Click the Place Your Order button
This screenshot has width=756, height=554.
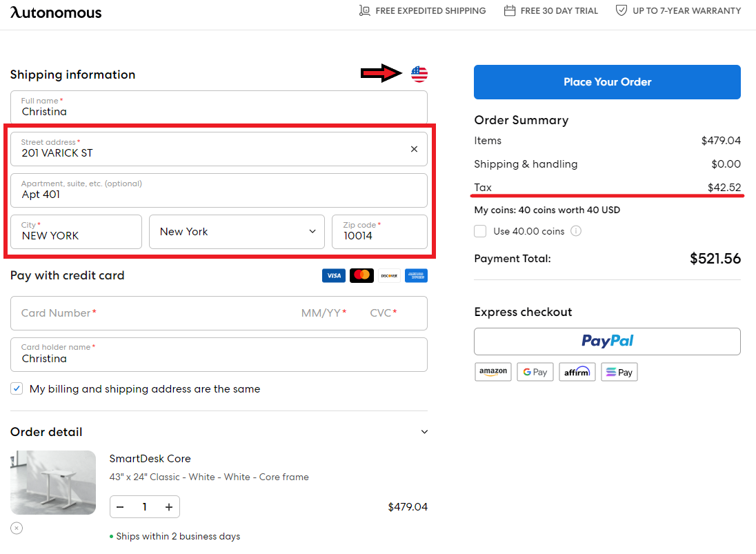(x=607, y=82)
